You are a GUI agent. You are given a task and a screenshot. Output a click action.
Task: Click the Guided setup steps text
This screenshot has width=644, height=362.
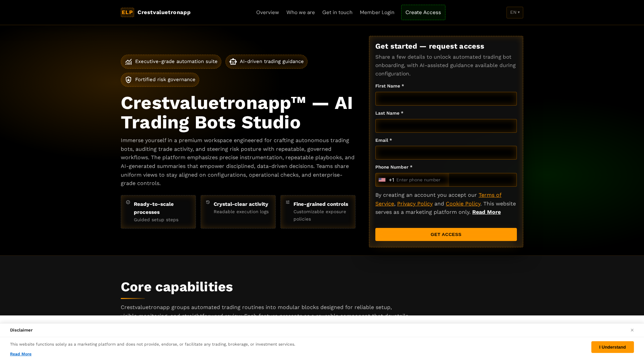point(156,220)
